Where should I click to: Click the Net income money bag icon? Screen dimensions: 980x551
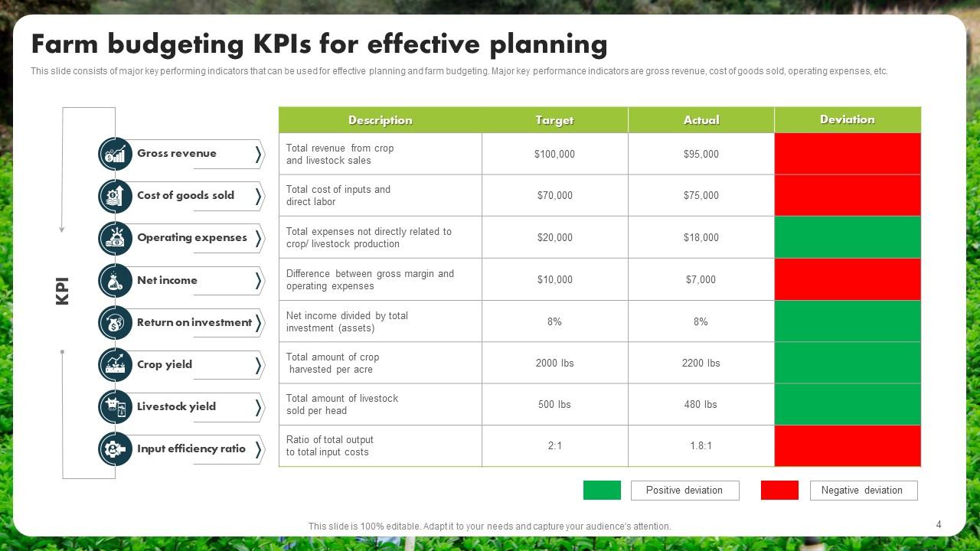tap(116, 281)
